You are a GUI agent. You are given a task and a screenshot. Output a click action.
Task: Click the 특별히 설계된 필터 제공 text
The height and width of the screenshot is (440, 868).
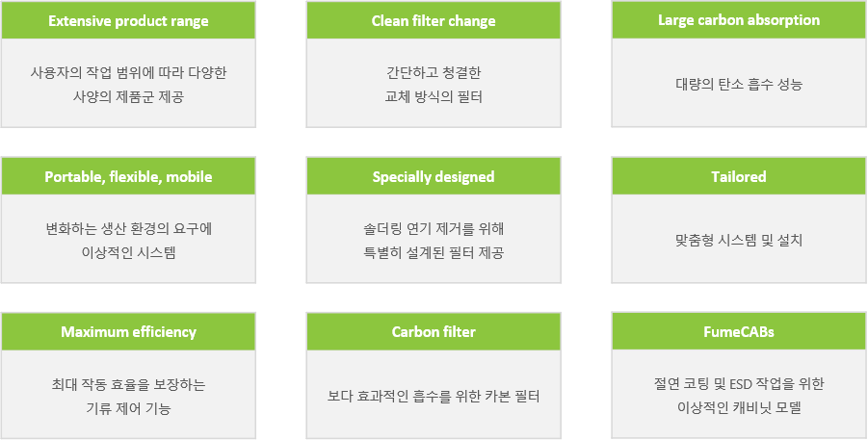[x=434, y=253]
